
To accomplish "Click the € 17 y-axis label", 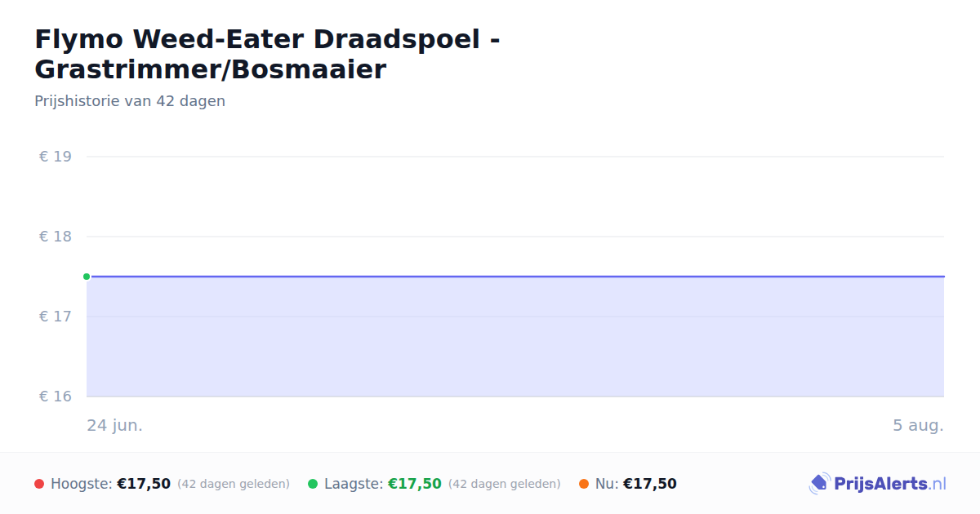I will (56, 317).
